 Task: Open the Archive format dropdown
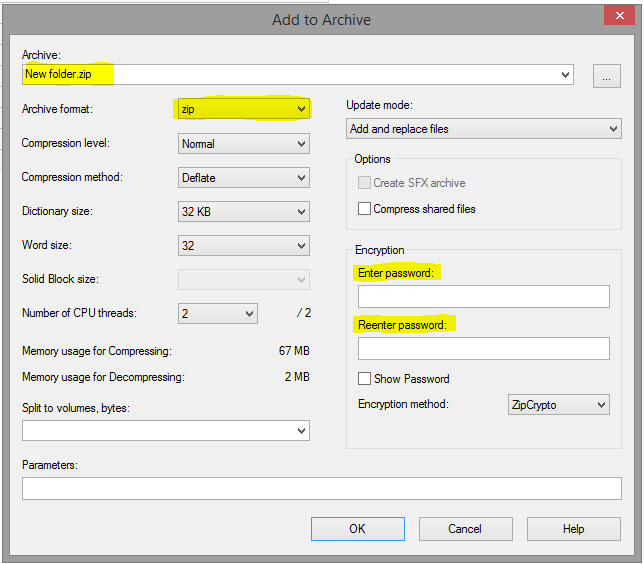coord(243,109)
